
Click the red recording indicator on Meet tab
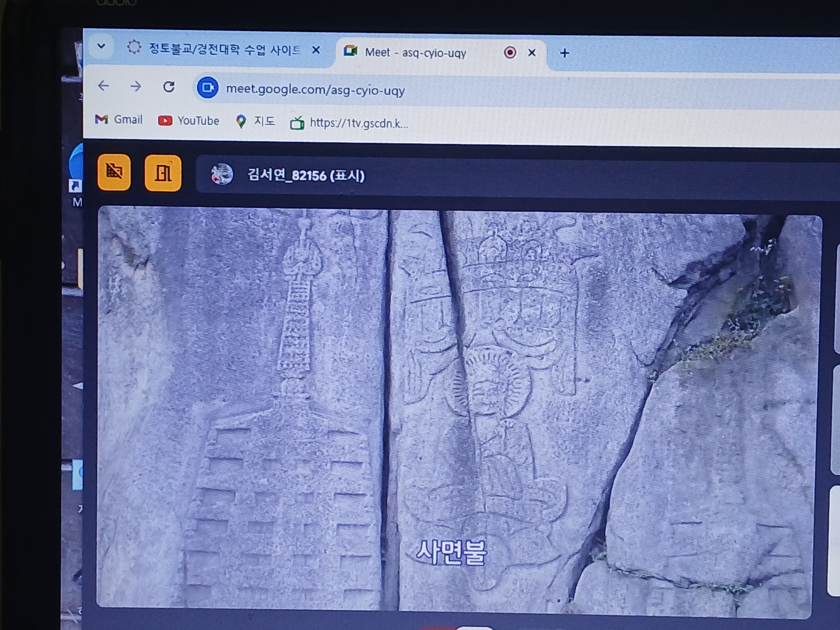pos(510,52)
